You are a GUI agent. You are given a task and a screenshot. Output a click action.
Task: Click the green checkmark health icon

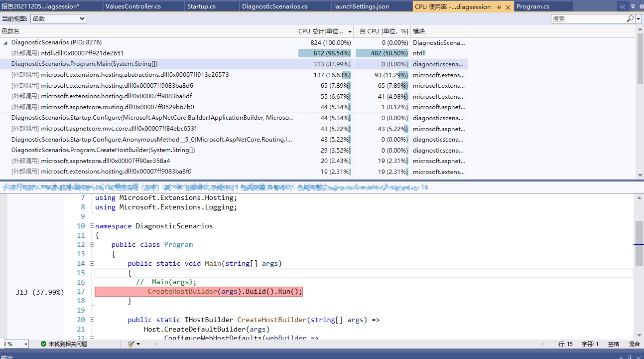point(43,344)
